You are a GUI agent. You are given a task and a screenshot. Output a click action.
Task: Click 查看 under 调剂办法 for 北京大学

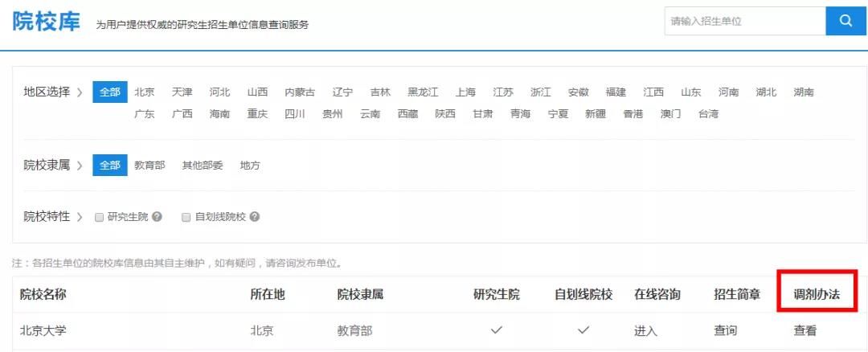(x=805, y=331)
